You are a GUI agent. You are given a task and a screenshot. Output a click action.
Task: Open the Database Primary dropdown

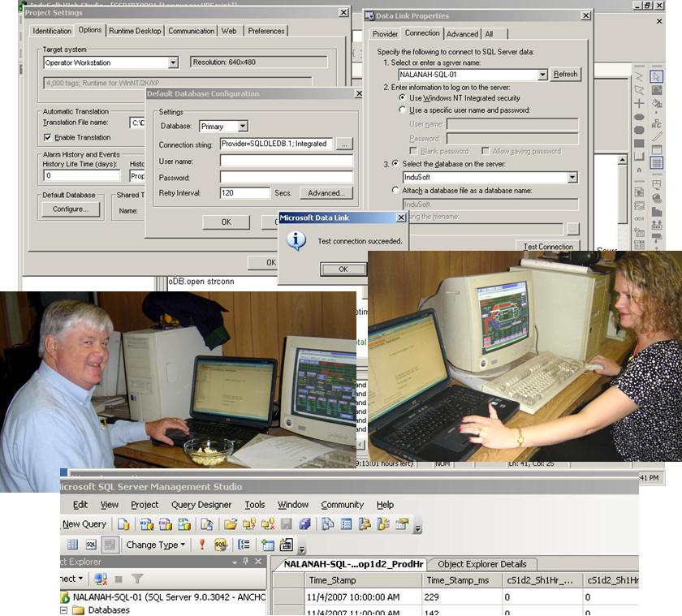pyautogui.click(x=243, y=127)
